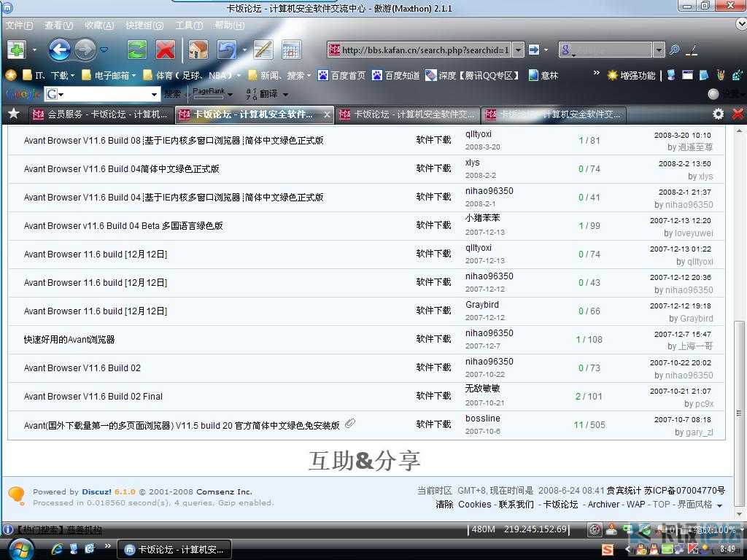
Task: Expand the 电子邮箱 bookmark folder
Action: (x=109, y=75)
